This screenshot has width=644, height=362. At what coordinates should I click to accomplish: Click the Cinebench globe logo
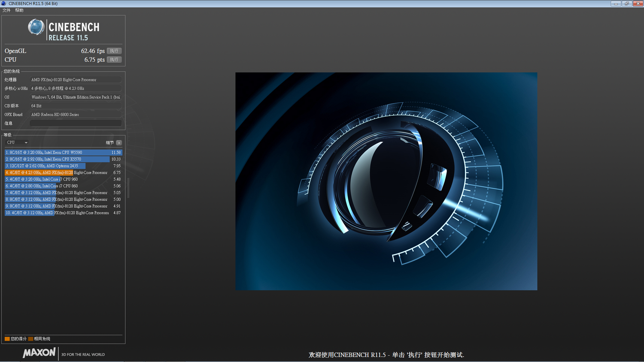tap(36, 27)
